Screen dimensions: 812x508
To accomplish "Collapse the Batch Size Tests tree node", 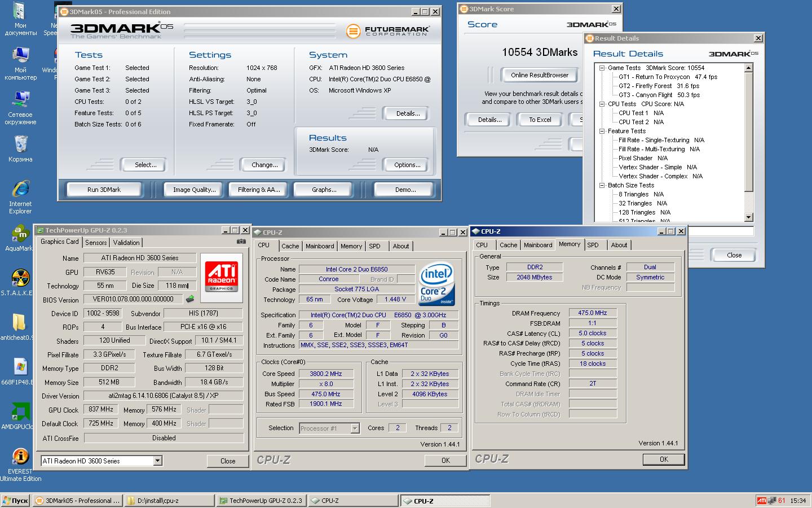I will tap(602, 185).
